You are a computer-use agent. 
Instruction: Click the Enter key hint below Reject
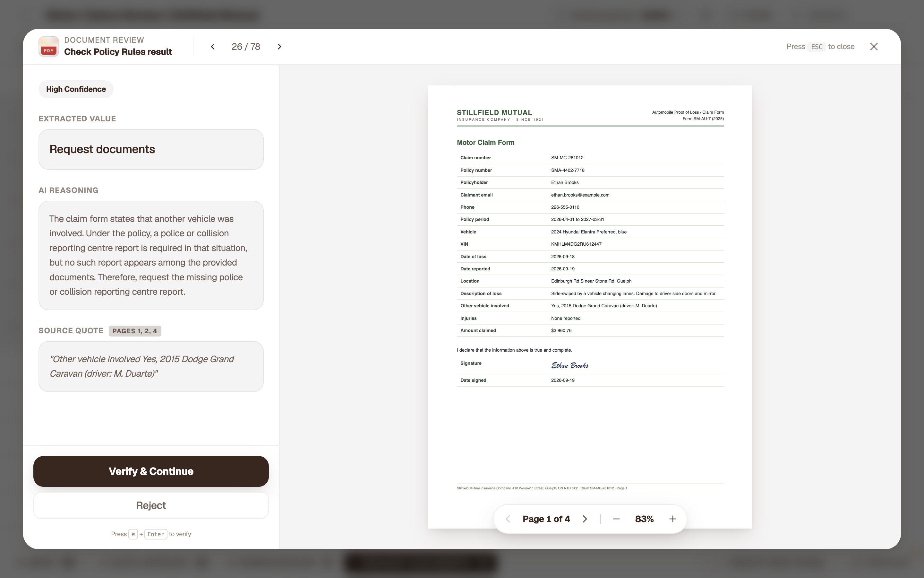156,534
